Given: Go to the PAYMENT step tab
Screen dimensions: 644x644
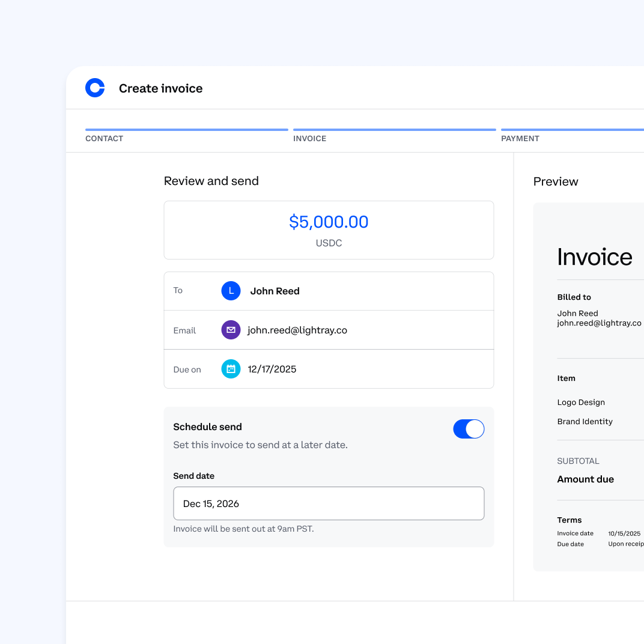Looking at the screenshot, I should pos(520,138).
